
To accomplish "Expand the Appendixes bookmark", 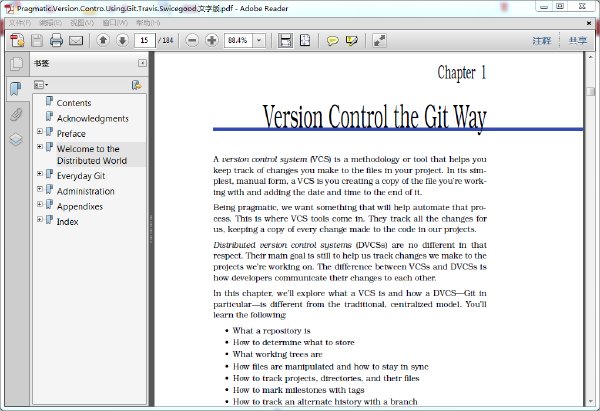I will coord(40,204).
